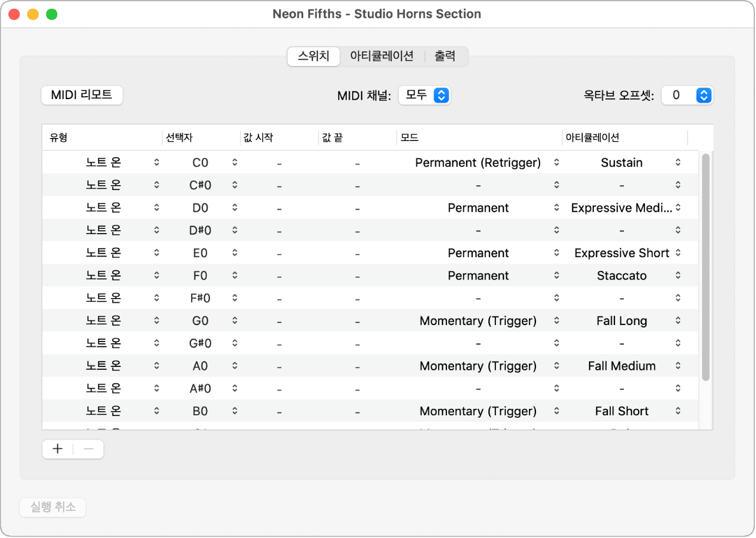The height and width of the screenshot is (538, 756).
Task: Open the 옥타브 오프셋 popup menu
Action: coord(687,95)
